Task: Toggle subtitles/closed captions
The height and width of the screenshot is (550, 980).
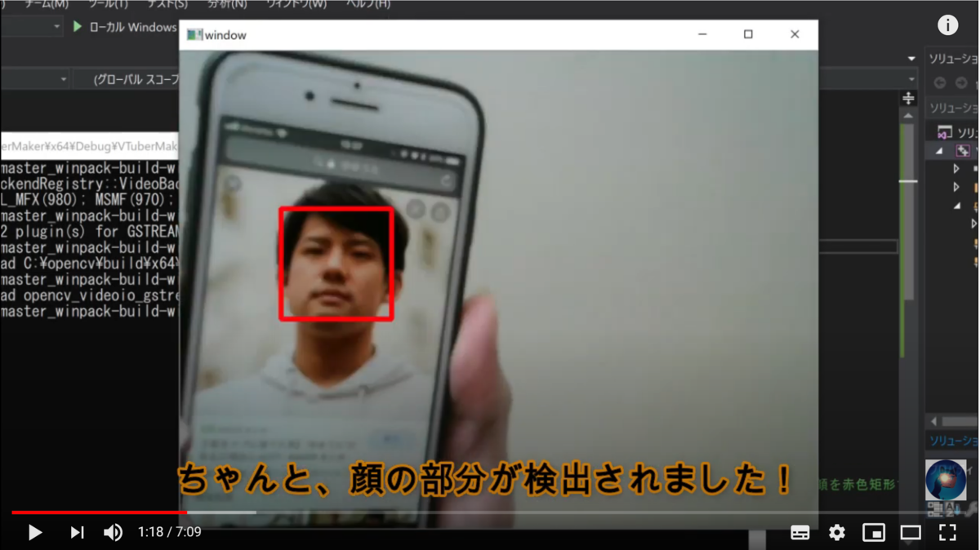Action: [x=800, y=533]
